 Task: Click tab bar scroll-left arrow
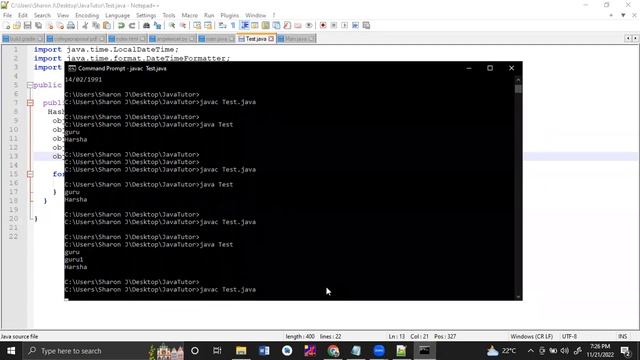(x=628, y=38)
